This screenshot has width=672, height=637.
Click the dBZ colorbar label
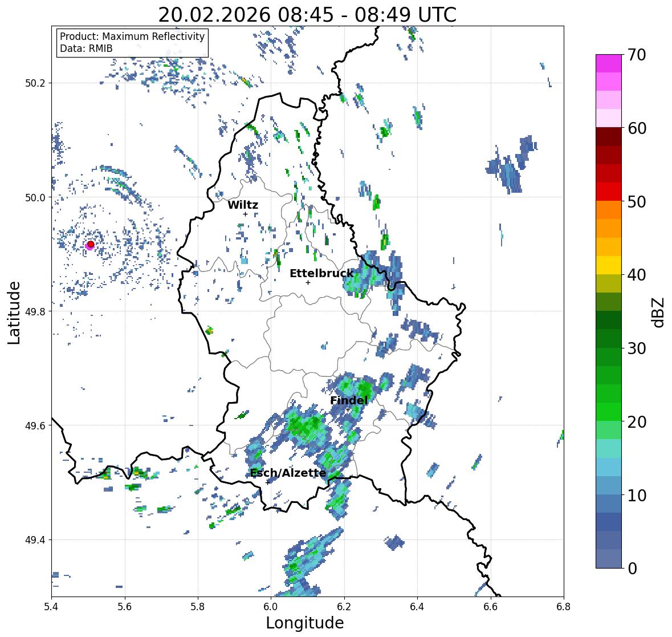coord(659,312)
